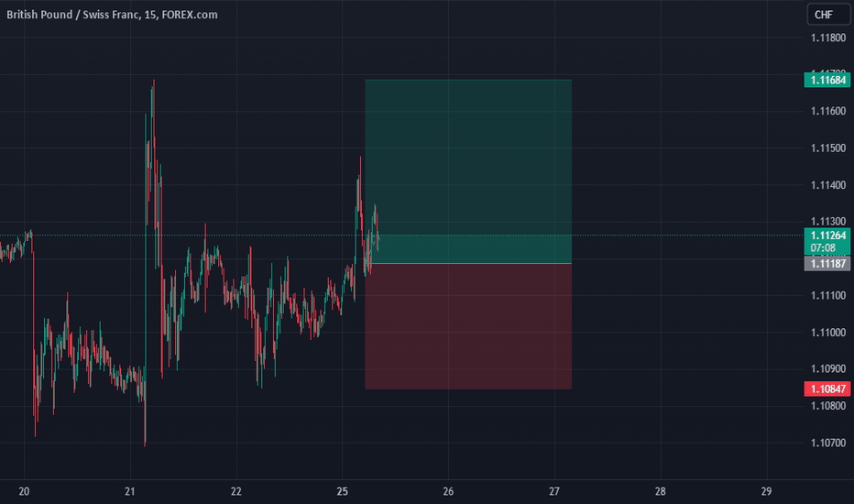Select the 1.11684 take-profit price label

[827, 80]
